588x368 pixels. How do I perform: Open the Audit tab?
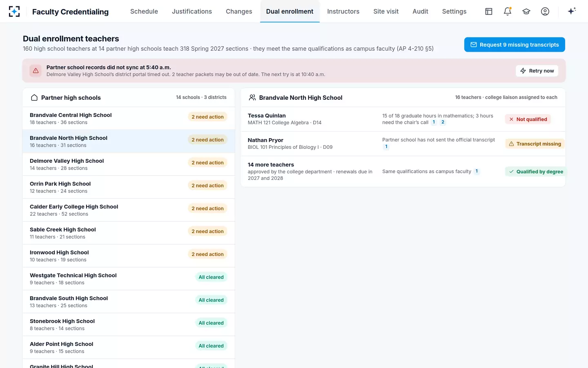point(420,11)
